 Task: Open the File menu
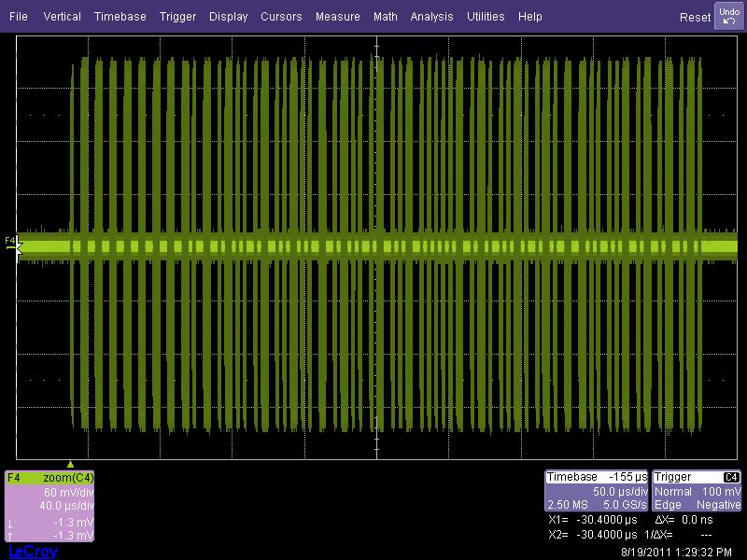(19, 17)
